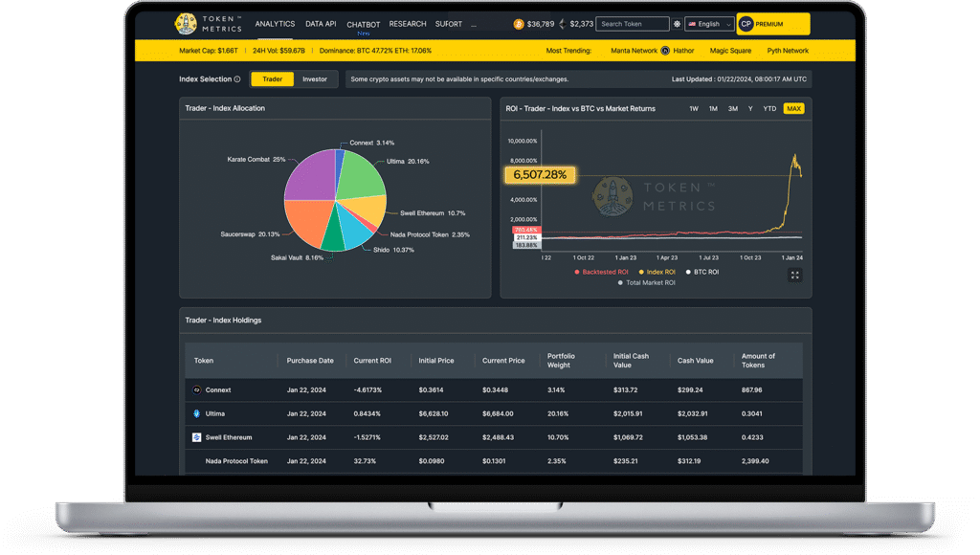Image resolution: width=980 pixels, height=555 pixels.
Task: Select the 1M time range
Action: click(x=713, y=109)
